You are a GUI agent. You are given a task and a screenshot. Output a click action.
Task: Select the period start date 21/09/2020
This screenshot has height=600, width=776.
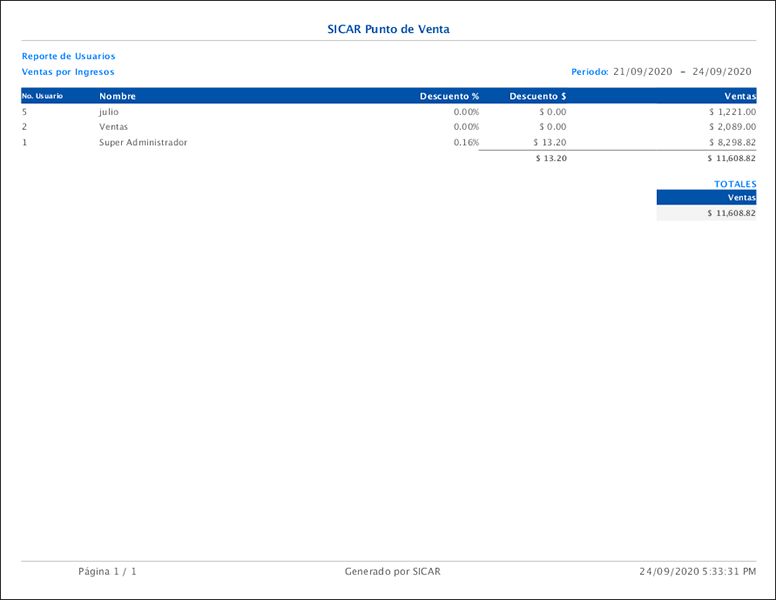645,72
